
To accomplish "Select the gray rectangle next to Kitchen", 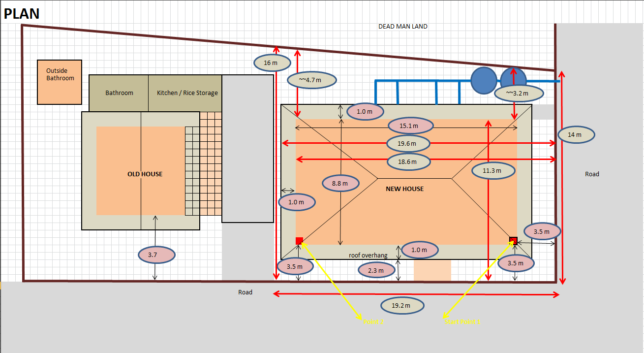I will point(248,149).
